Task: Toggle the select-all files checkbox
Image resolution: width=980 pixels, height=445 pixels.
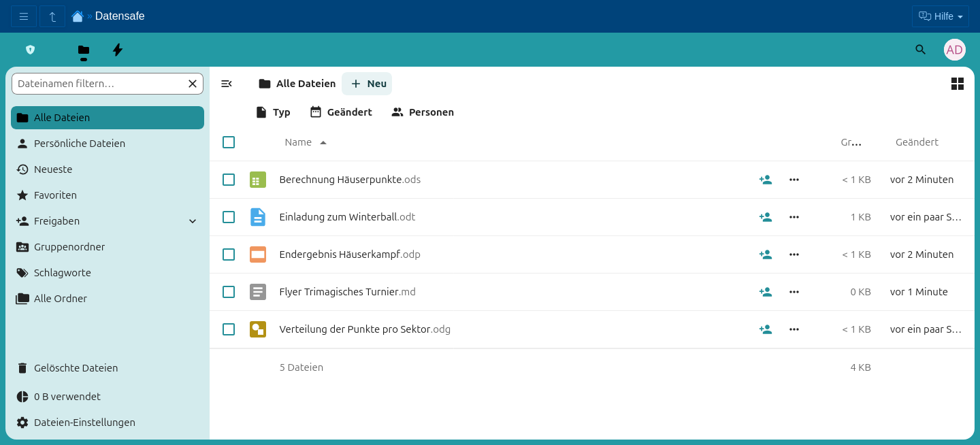Action: 229,142
